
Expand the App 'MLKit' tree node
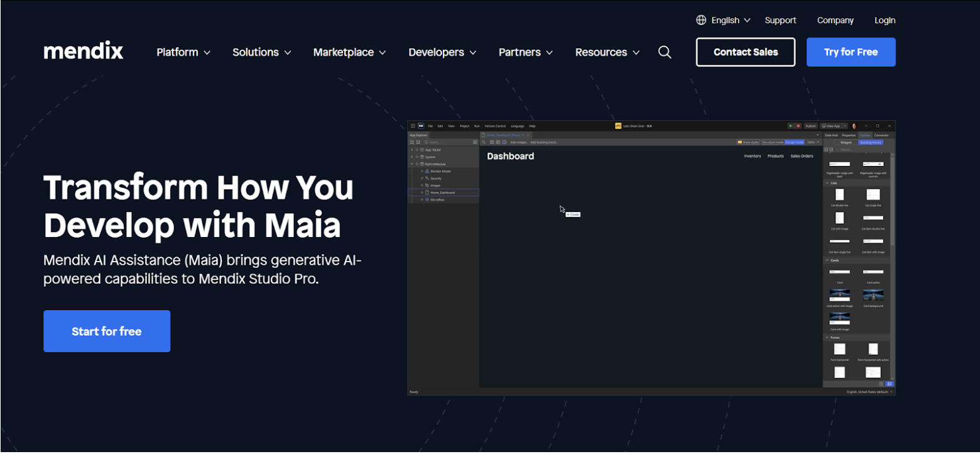point(411,150)
